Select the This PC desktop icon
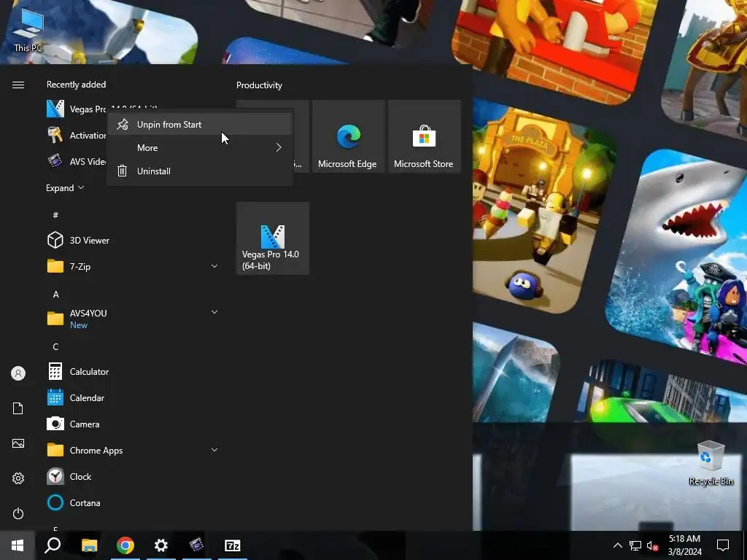 pyautogui.click(x=28, y=31)
